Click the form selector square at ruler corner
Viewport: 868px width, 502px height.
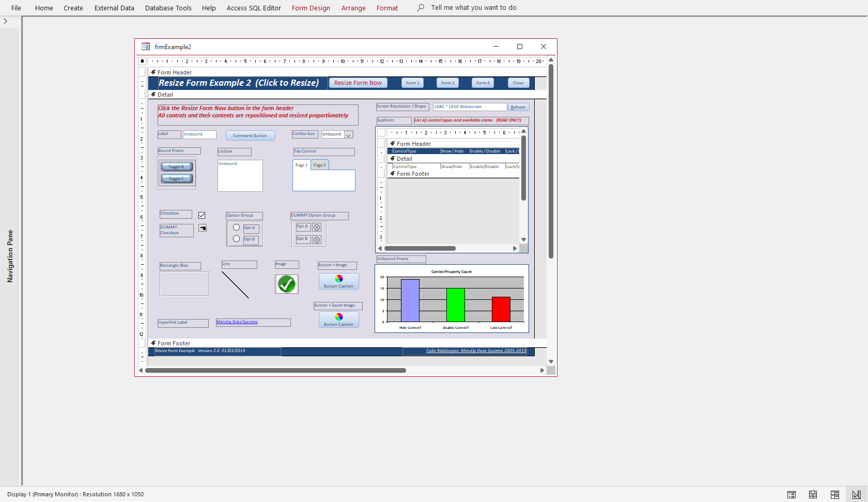tap(142, 61)
